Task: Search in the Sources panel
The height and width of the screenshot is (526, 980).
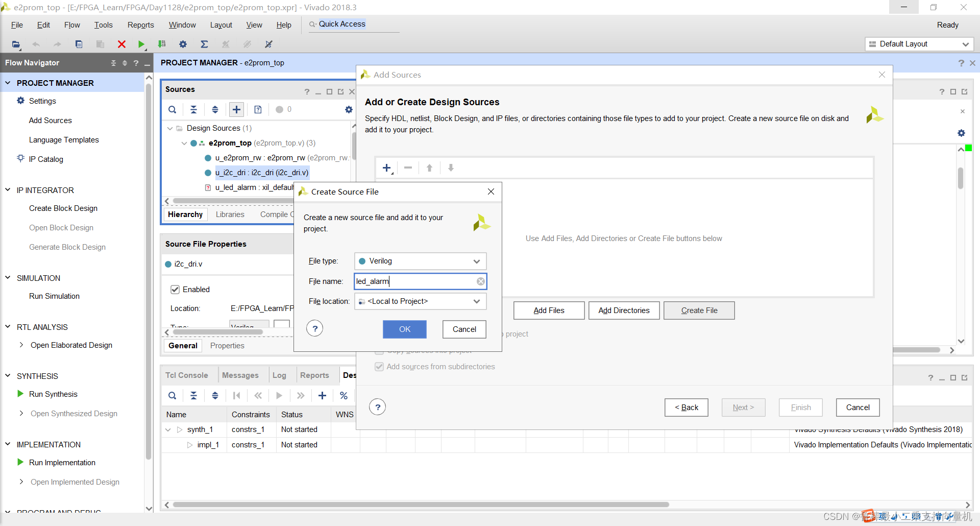Action: pyautogui.click(x=173, y=109)
